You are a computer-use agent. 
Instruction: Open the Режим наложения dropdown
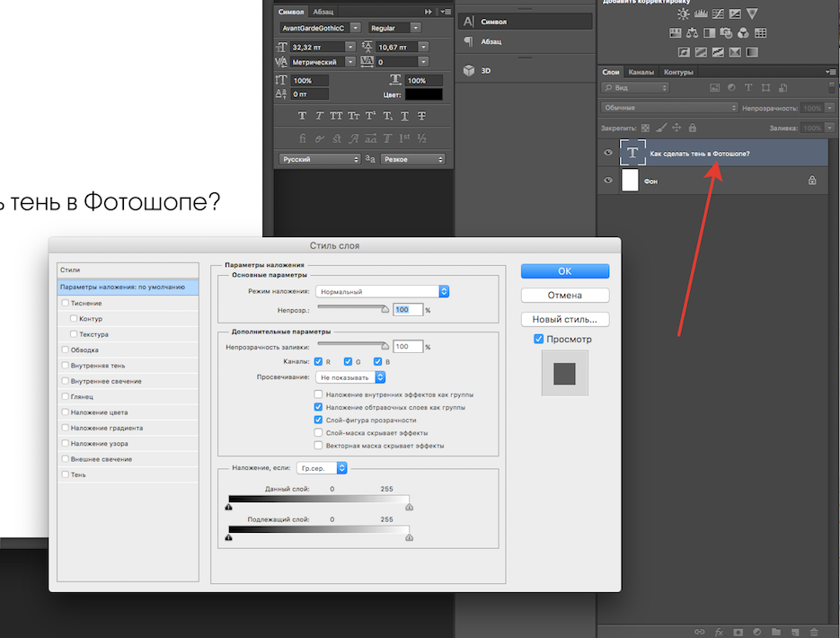click(383, 291)
